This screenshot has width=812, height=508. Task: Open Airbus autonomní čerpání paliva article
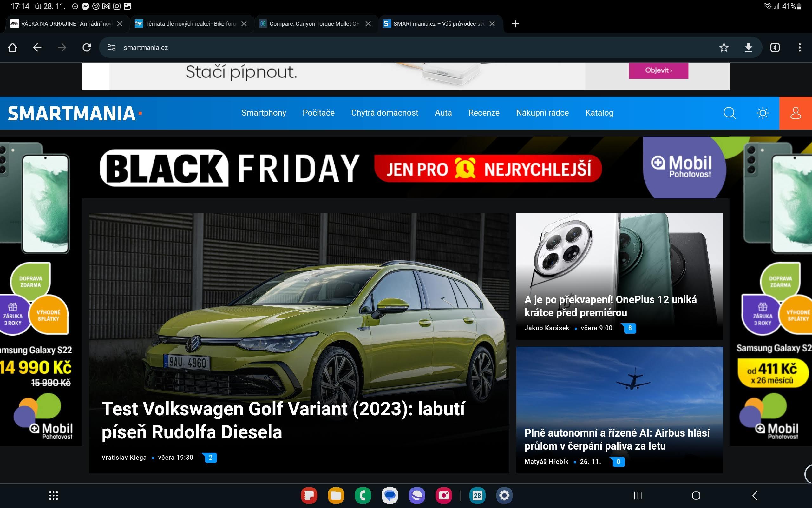click(x=617, y=439)
